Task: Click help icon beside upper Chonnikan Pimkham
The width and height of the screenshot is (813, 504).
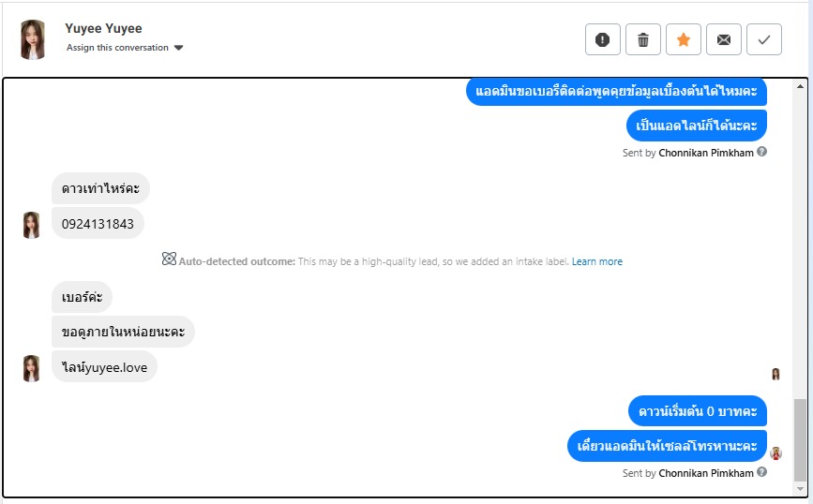Action: (762, 151)
